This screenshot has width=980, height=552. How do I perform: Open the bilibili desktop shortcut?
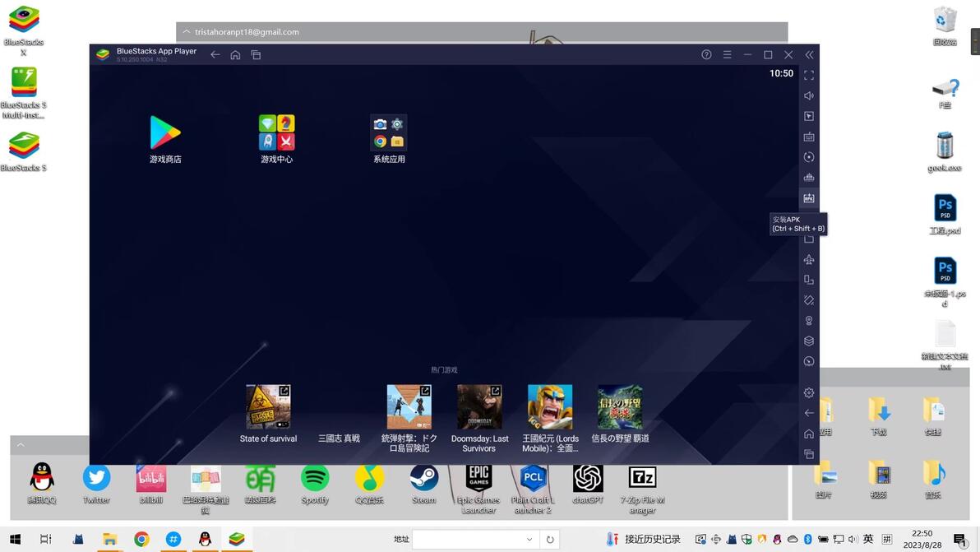(151, 483)
